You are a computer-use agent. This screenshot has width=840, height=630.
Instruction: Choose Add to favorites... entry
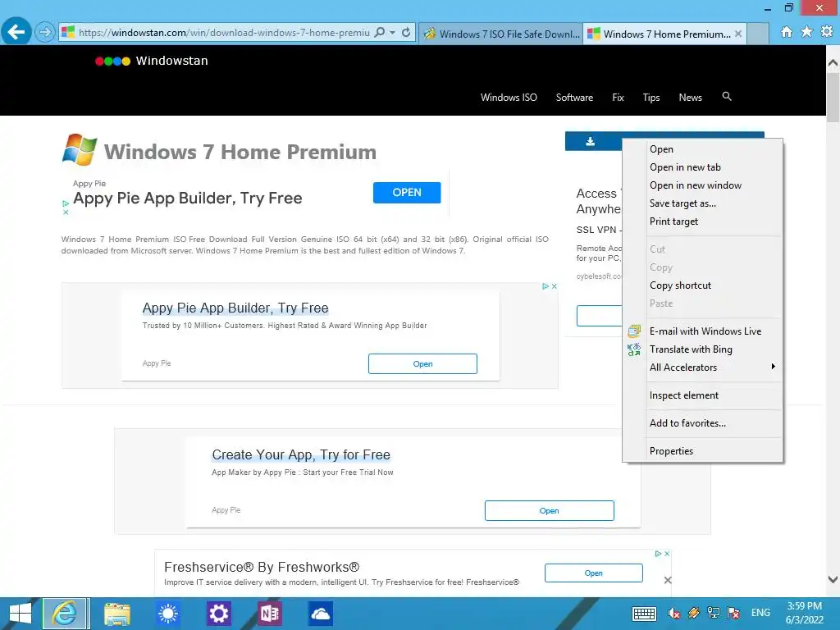tap(702, 423)
